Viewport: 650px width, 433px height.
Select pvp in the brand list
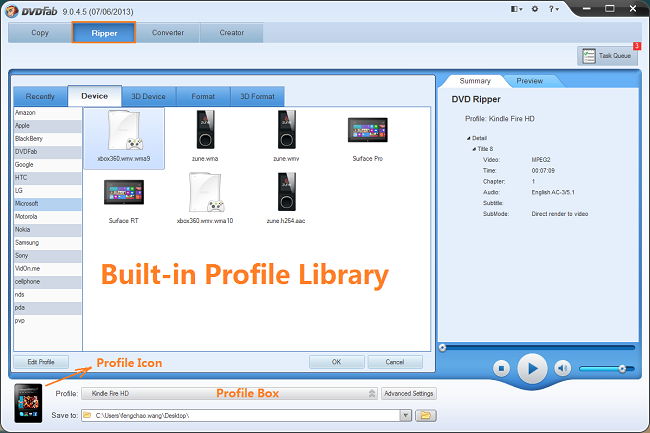point(48,321)
